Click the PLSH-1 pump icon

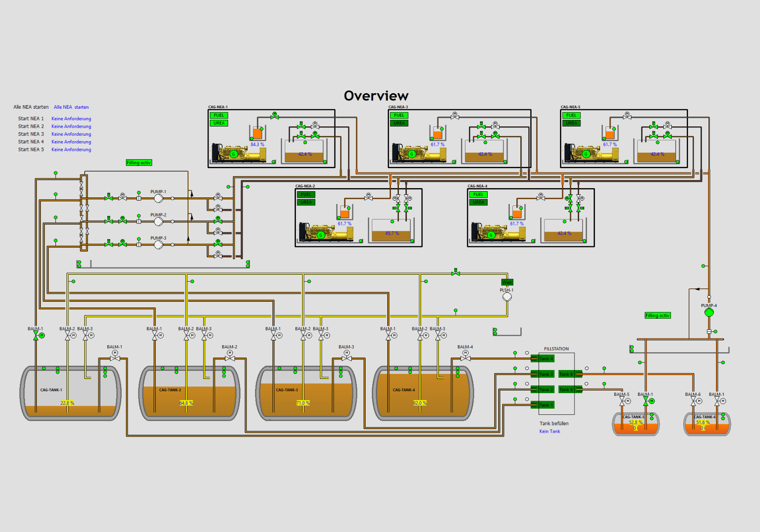point(507,296)
